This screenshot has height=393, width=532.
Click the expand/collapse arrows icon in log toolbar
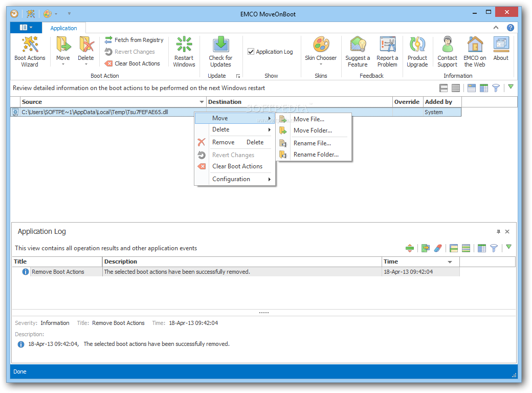[410, 248]
